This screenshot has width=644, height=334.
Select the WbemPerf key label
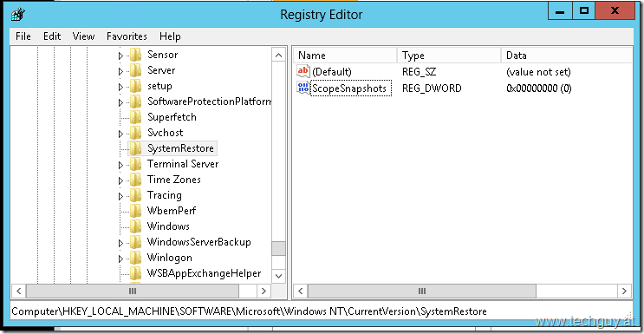pos(172,211)
